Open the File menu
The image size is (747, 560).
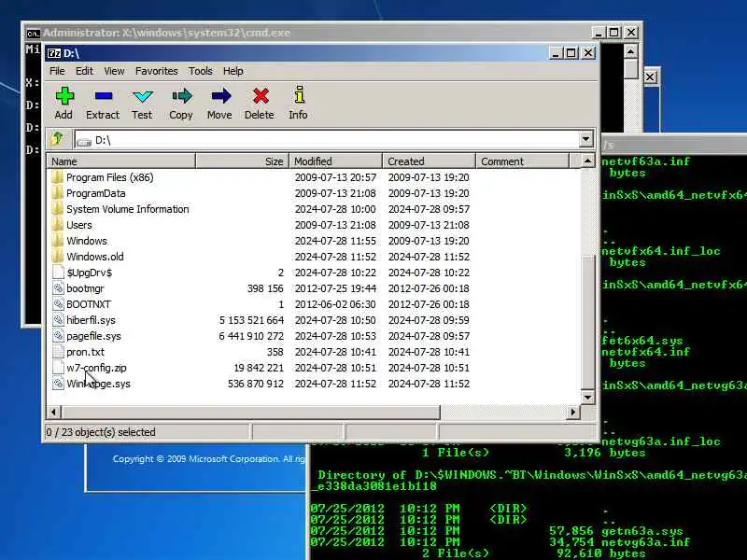point(57,71)
